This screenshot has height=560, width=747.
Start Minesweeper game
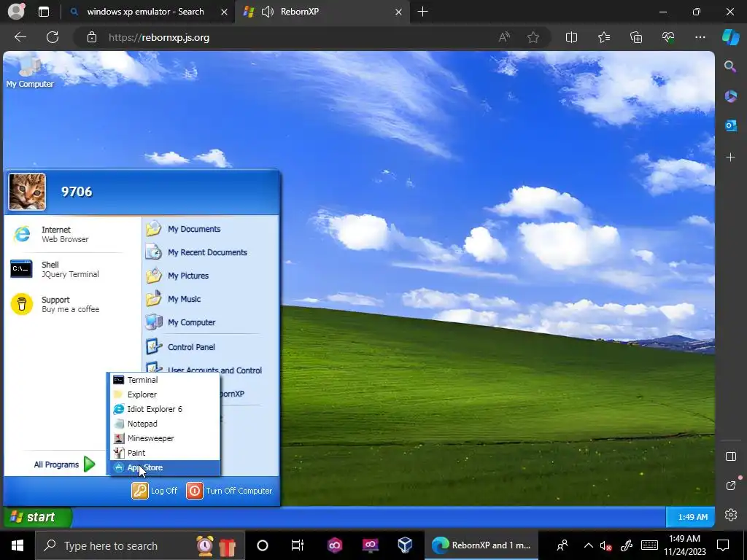pos(165,438)
